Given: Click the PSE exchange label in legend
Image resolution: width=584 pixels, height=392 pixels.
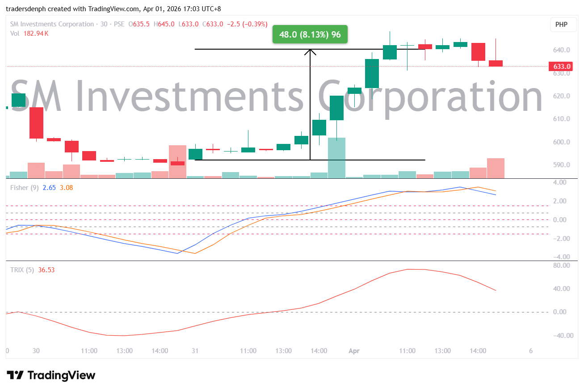Looking at the screenshot, I should click(118, 24).
